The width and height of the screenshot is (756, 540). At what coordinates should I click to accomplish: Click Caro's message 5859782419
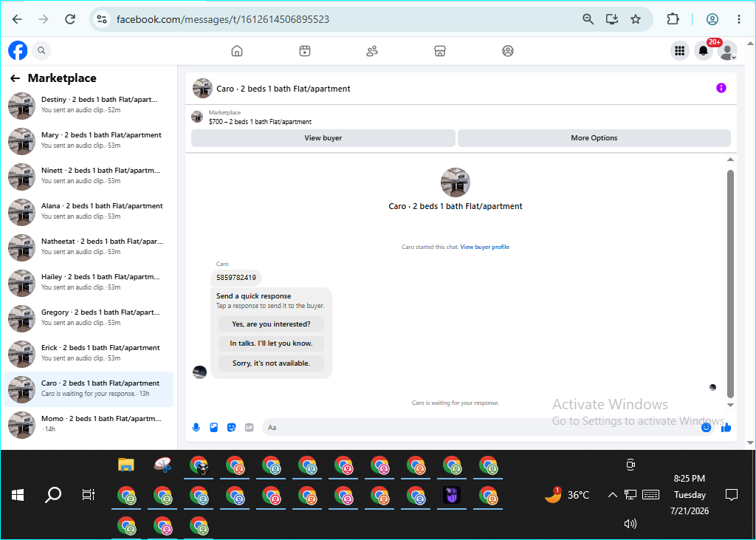(236, 278)
